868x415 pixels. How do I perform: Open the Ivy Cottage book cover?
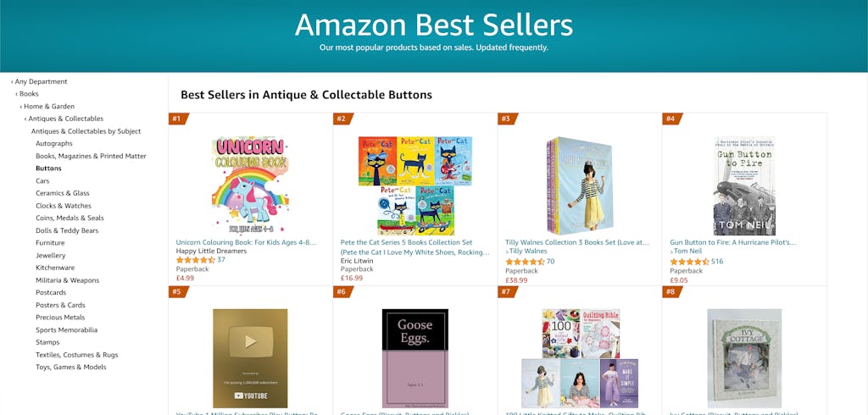point(743,358)
